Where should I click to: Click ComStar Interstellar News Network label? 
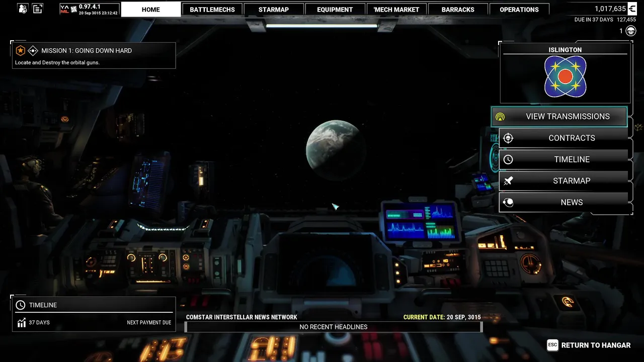pyautogui.click(x=242, y=317)
